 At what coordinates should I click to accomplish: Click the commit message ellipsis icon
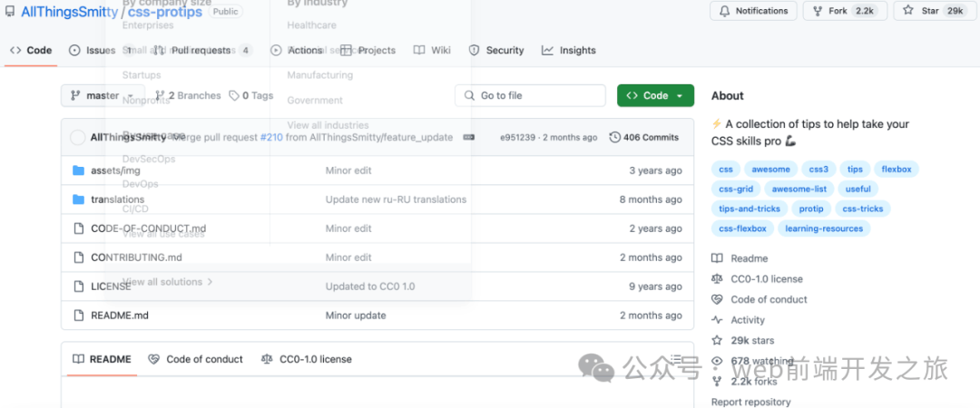469,138
